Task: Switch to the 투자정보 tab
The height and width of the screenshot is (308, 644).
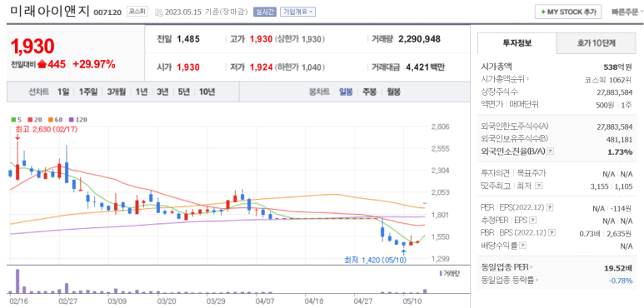Action: (517, 43)
